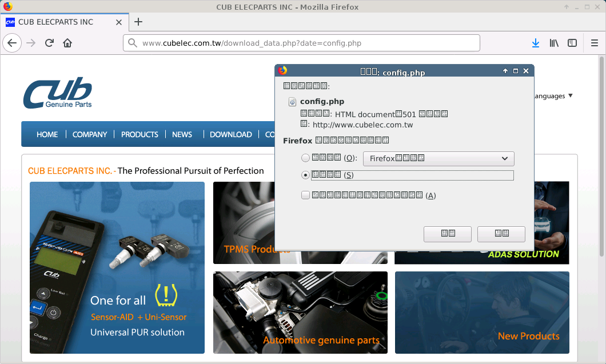
Task: Open the Automotive genuine parts tile
Action: pyautogui.click(x=300, y=312)
